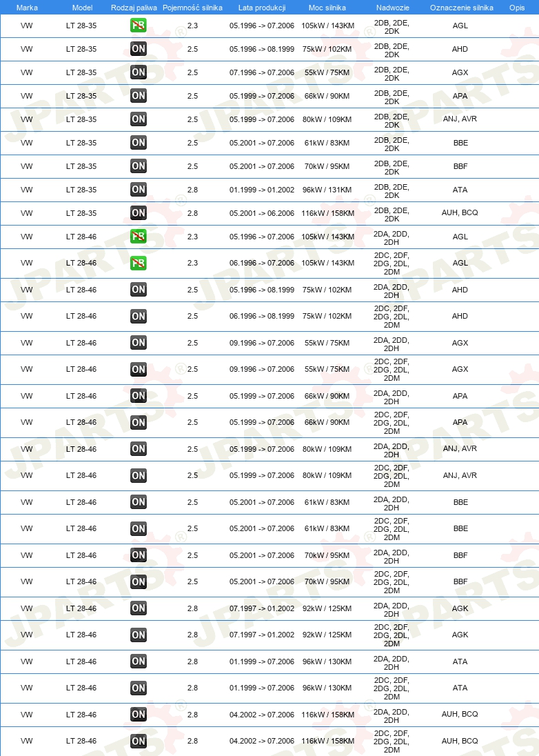Click '75kW / 102KM' in the LT 28-35 row
539x756 pixels.
coord(327,49)
